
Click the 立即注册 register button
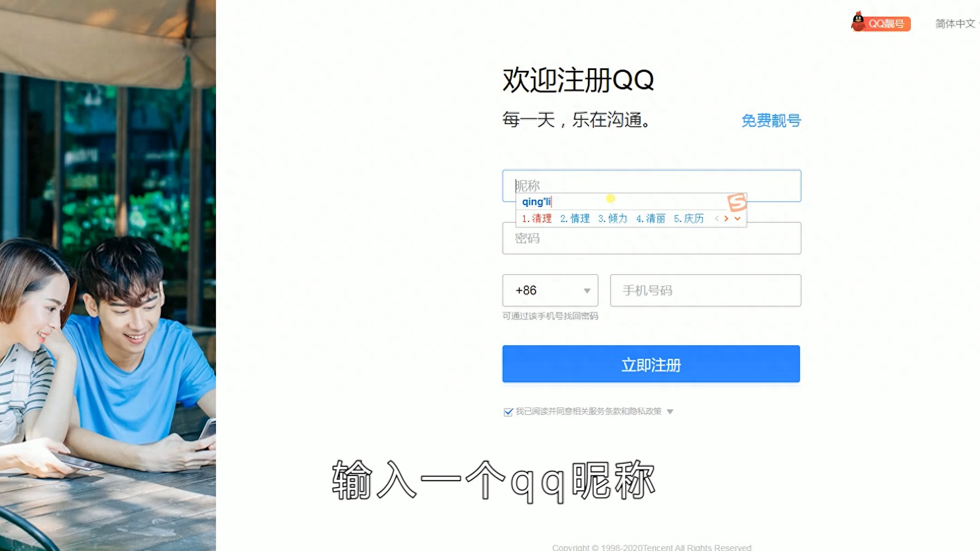(651, 364)
